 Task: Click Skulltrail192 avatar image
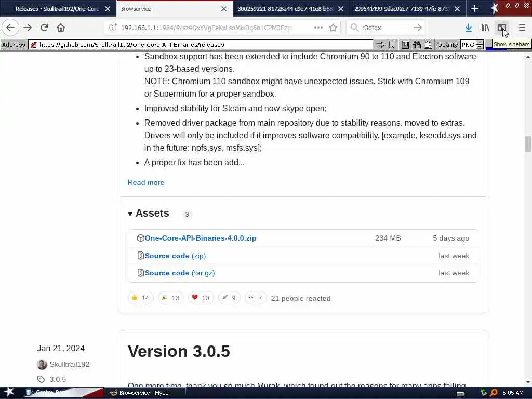(42, 364)
